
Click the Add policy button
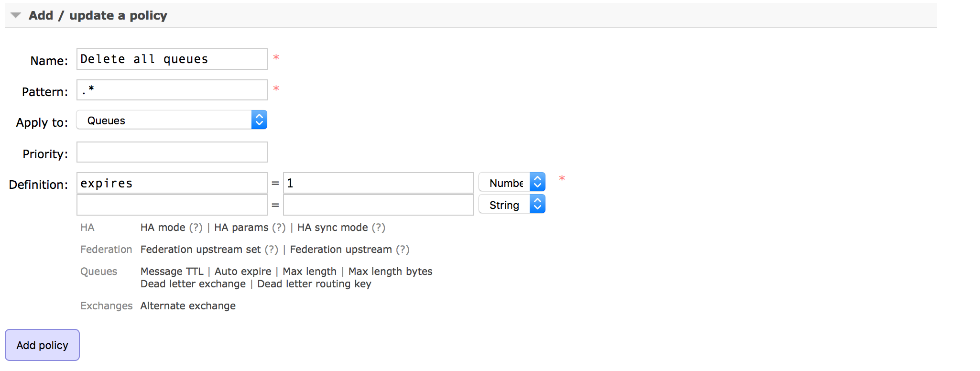pyautogui.click(x=42, y=345)
